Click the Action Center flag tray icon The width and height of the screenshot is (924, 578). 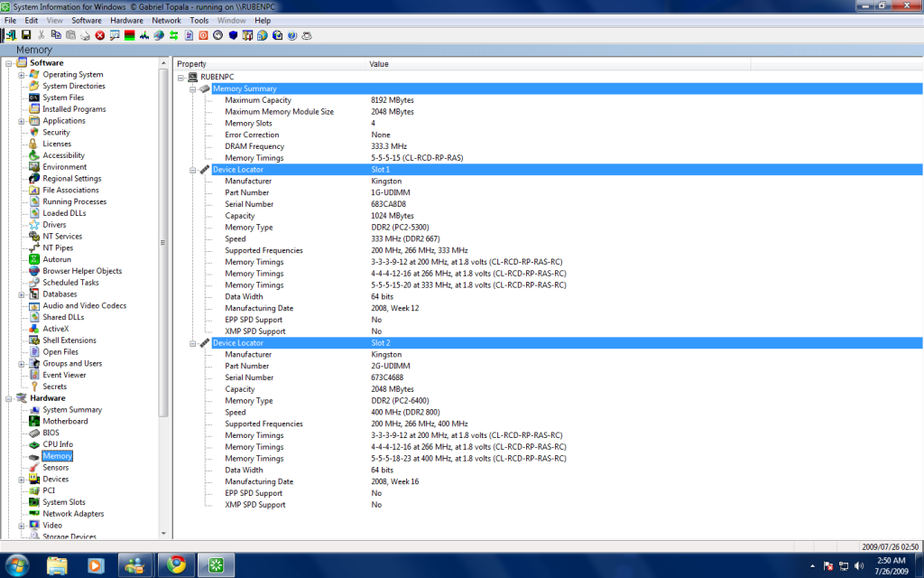pos(828,566)
